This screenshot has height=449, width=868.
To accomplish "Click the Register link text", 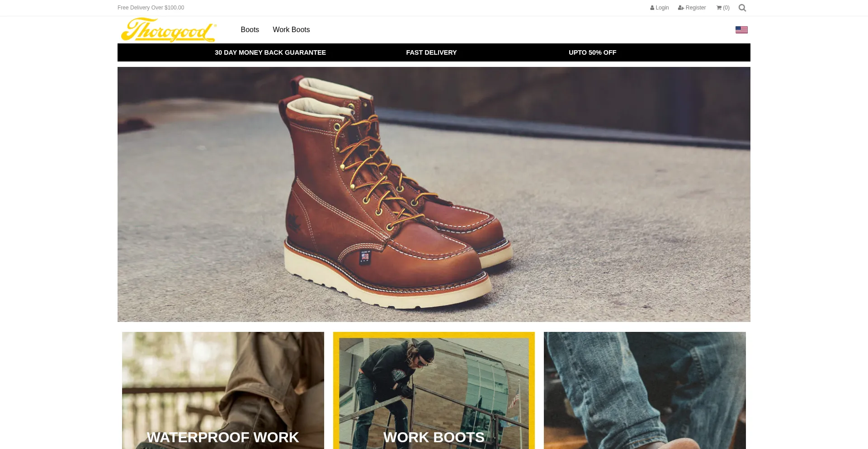I will tap(695, 8).
